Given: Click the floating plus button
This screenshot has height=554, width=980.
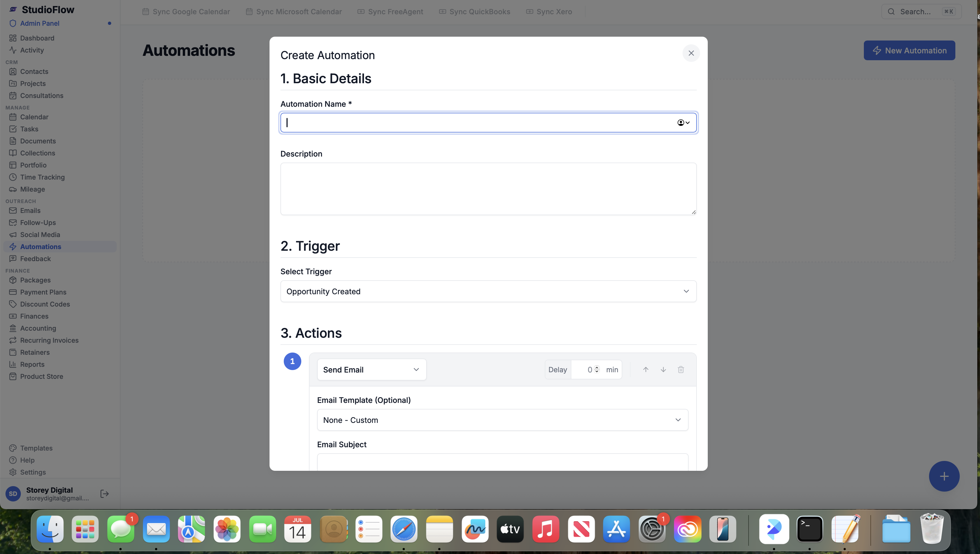Looking at the screenshot, I should tap(944, 476).
